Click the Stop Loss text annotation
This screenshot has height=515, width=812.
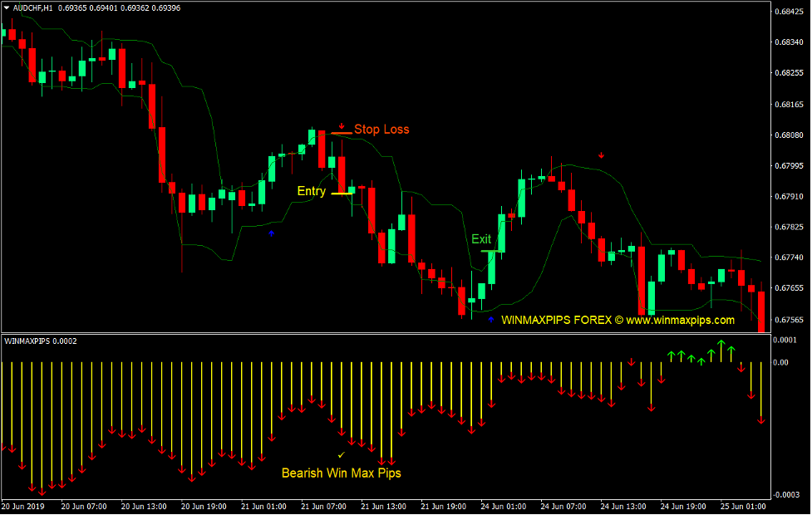tap(381, 130)
